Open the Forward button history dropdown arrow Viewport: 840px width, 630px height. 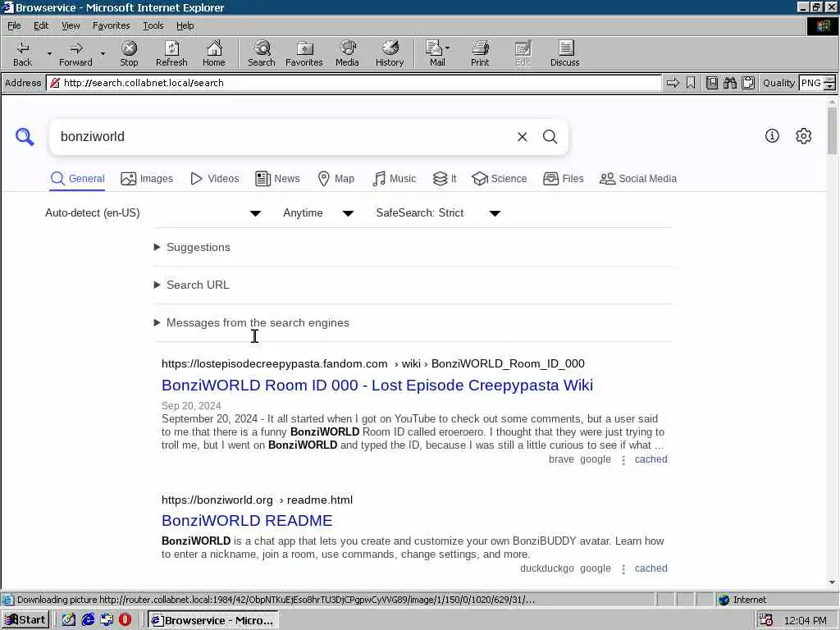(x=103, y=53)
